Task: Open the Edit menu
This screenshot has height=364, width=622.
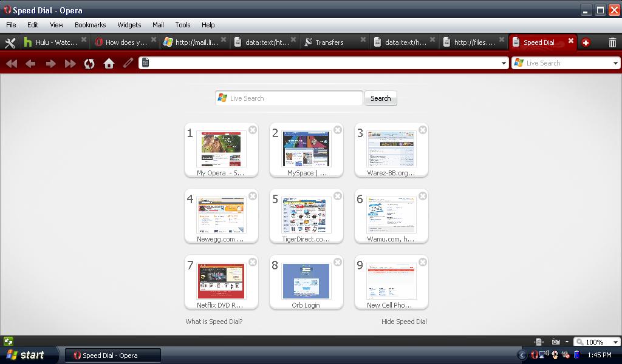Action: [x=33, y=25]
